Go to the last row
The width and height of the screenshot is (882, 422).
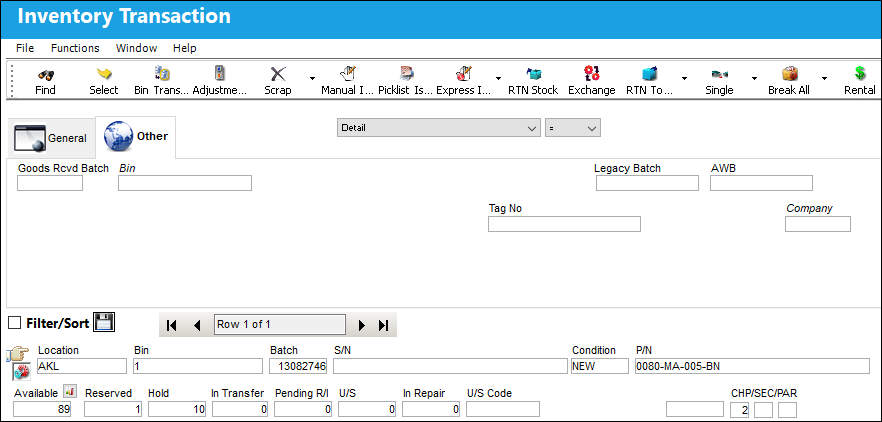[384, 325]
